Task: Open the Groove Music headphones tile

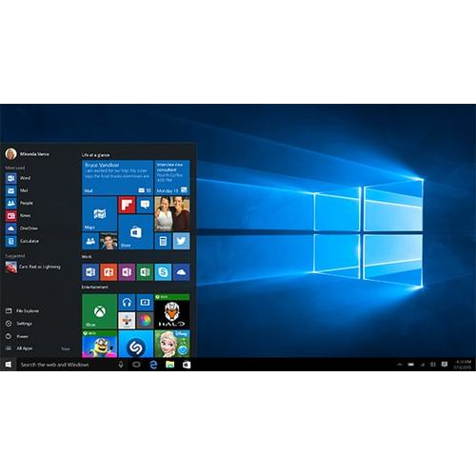Action: point(127,303)
